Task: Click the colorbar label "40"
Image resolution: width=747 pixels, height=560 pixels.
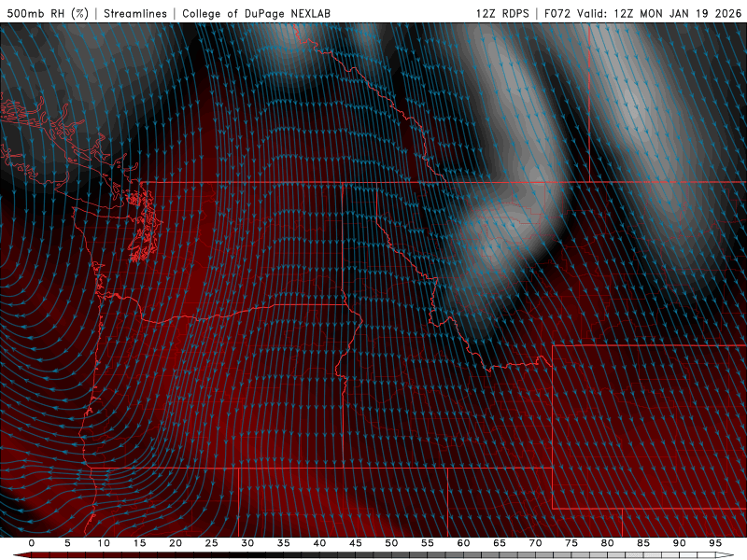Action: point(319,543)
